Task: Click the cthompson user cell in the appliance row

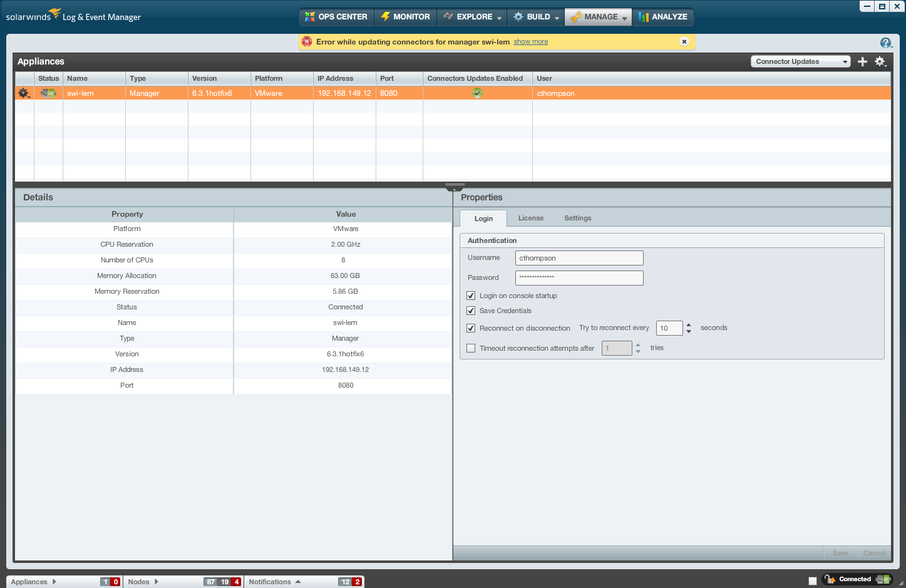Action: (712, 93)
